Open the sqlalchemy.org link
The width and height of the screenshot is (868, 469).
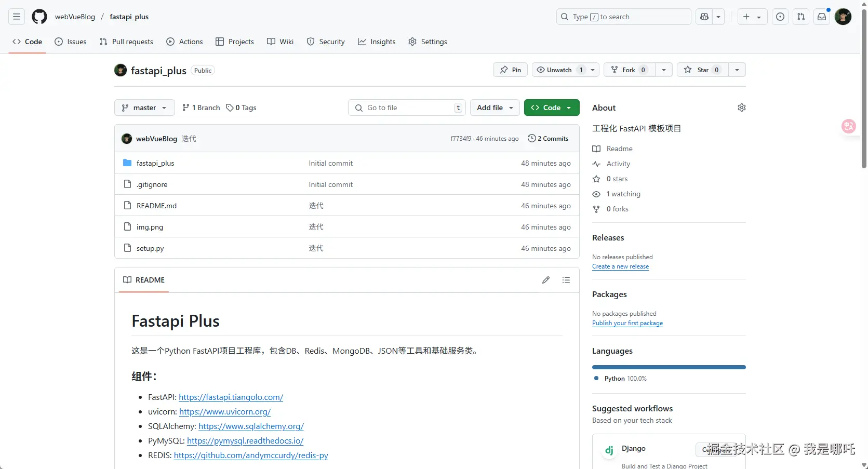[x=251, y=426]
